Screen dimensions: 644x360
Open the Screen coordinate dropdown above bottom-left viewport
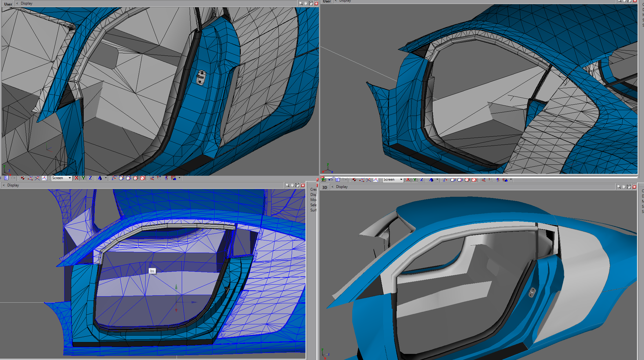(61, 178)
